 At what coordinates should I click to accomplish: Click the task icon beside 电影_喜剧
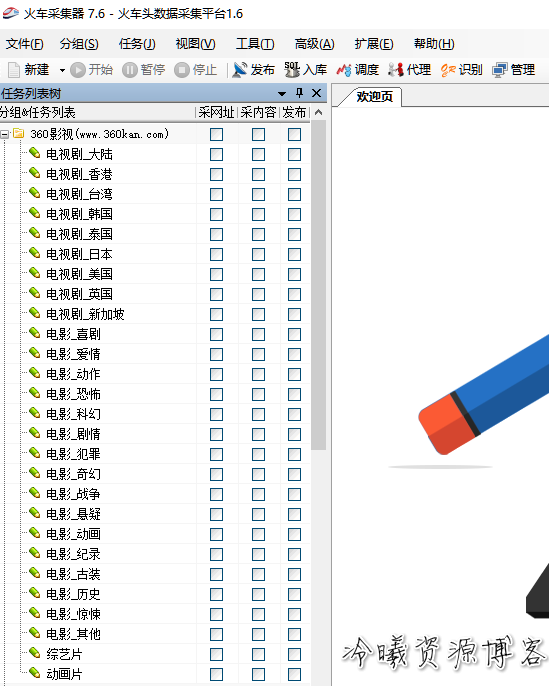(x=35, y=333)
